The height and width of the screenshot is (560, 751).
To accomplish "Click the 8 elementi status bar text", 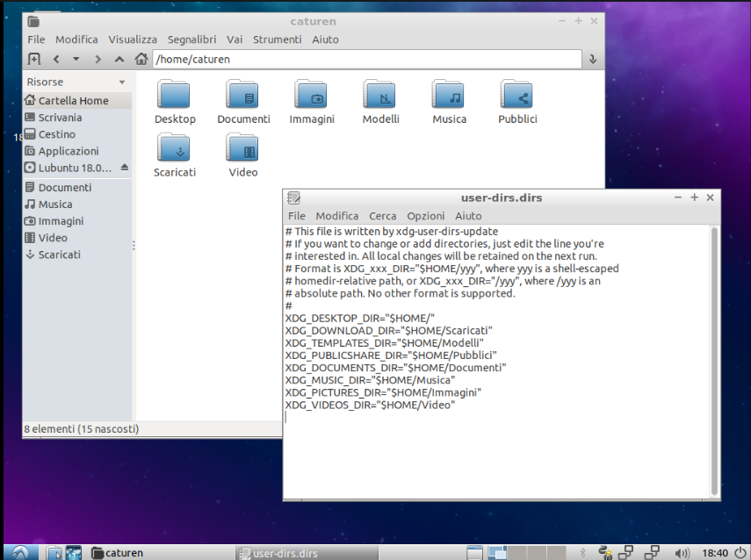I will (x=82, y=429).
